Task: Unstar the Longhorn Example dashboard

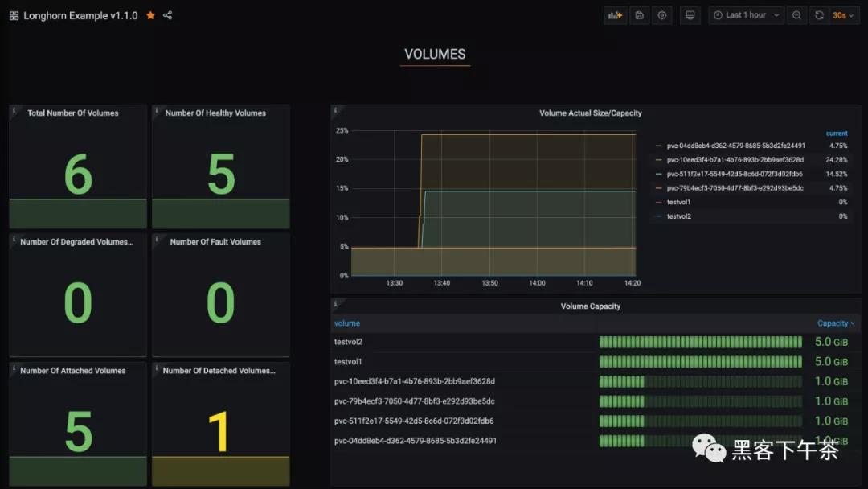Action: pyautogui.click(x=150, y=15)
